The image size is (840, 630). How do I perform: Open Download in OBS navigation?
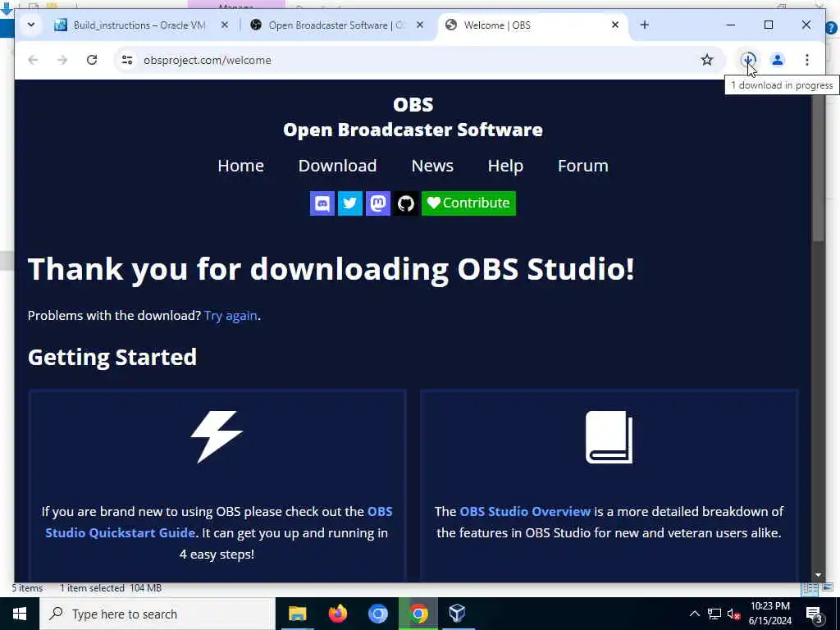tap(337, 166)
